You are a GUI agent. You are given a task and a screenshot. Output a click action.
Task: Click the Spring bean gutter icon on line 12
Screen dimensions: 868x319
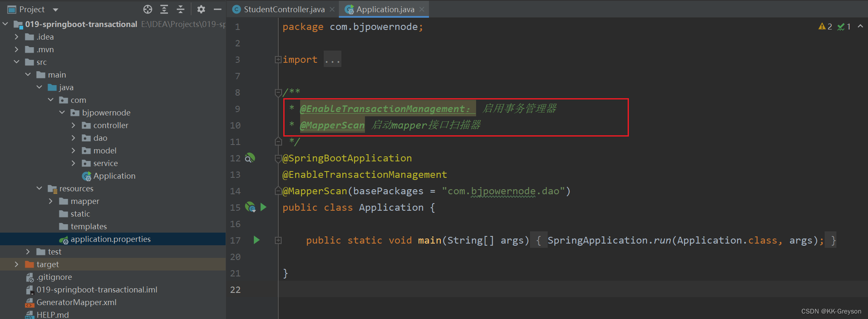point(250,158)
